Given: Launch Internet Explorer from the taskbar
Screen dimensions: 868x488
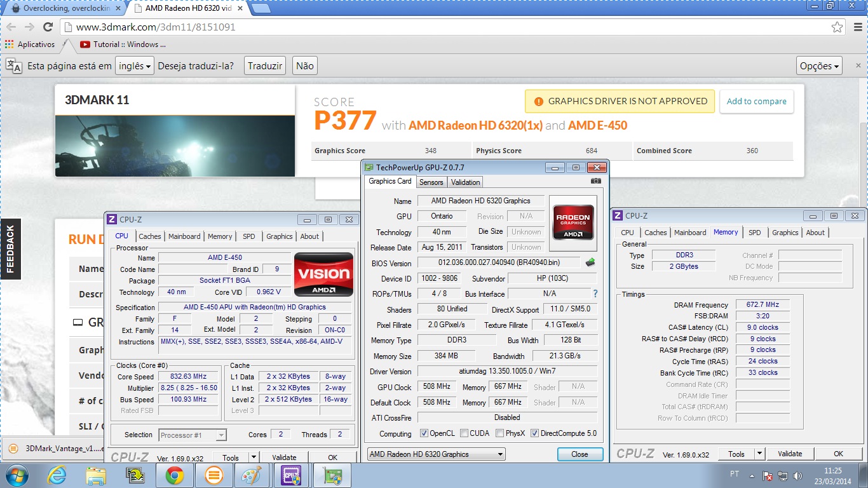Looking at the screenshot, I should click(x=57, y=475).
